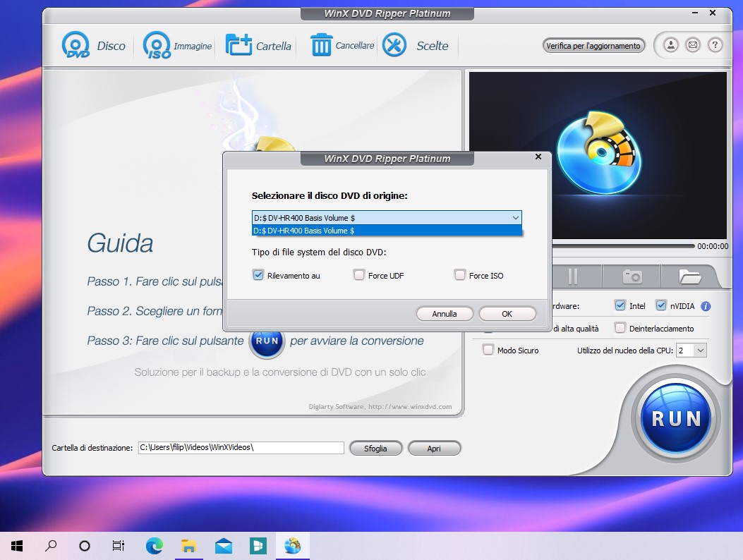The height and width of the screenshot is (560, 743).
Task: Click the large RUN button
Action: coord(676,418)
